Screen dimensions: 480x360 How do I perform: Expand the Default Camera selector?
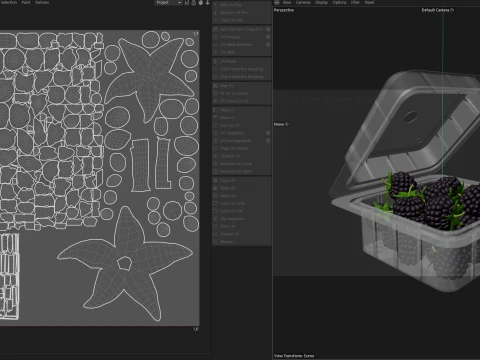tap(437, 10)
